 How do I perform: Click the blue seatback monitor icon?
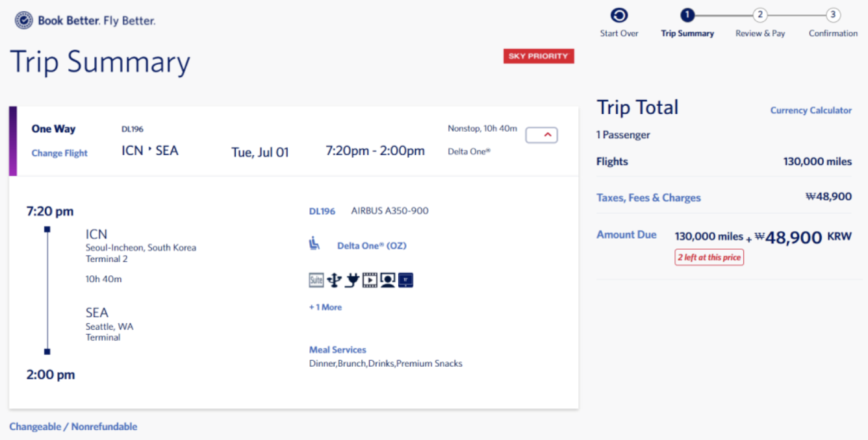point(406,280)
